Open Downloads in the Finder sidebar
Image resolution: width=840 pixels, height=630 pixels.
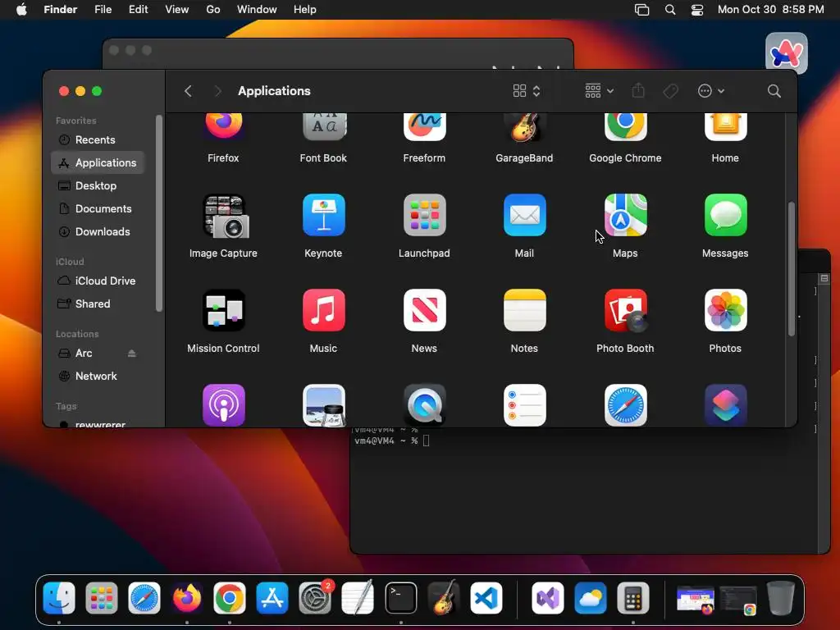click(98, 232)
